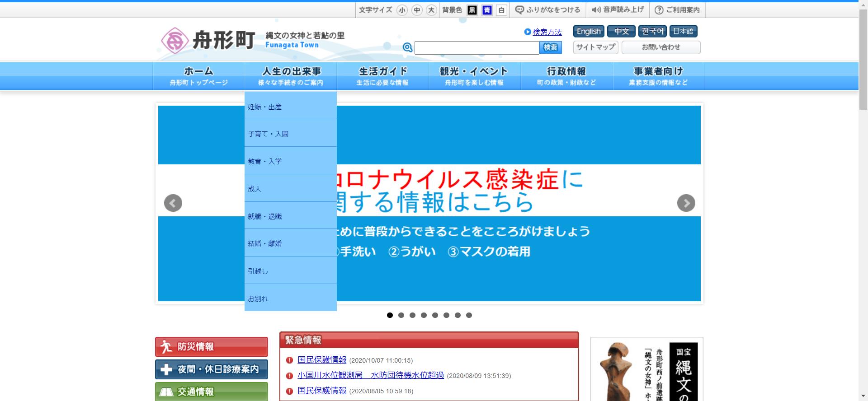
Task: Start audio reading with 音声読み上げ
Action: (x=618, y=10)
